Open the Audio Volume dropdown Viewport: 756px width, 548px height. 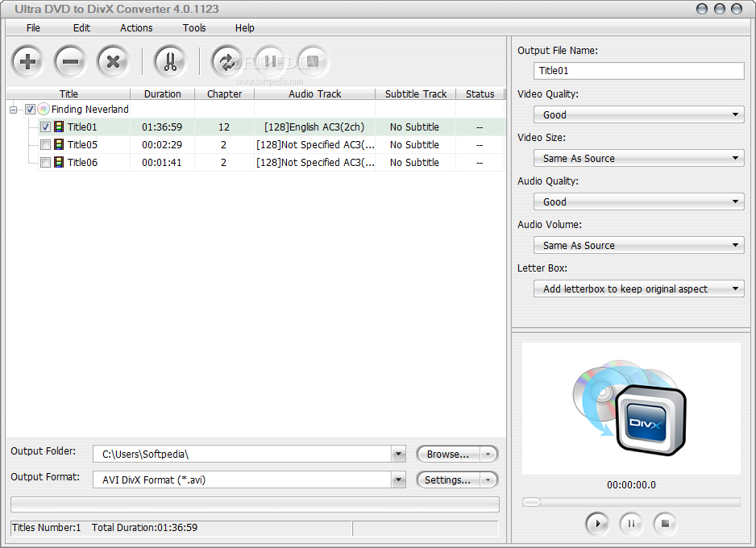point(639,245)
